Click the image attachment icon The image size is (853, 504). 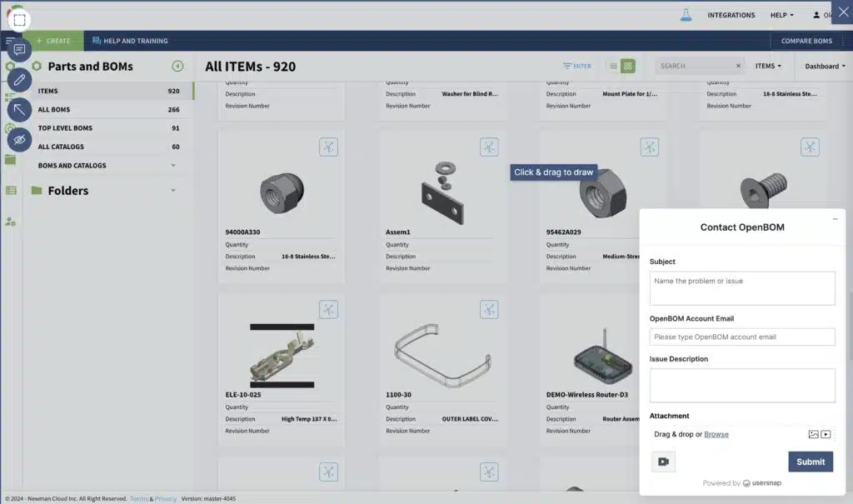click(x=813, y=434)
